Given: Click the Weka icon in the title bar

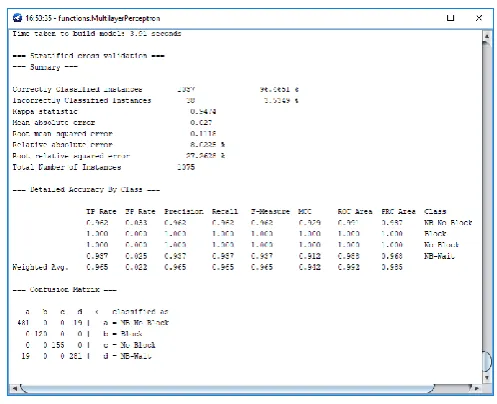Looking at the screenshot, I should (17, 18).
